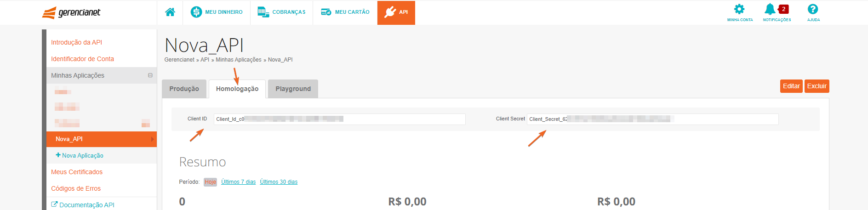This screenshot has width=868, height=210.
Task: Add a new app via Nova Aplicação
Action: (x=80, y=155)
